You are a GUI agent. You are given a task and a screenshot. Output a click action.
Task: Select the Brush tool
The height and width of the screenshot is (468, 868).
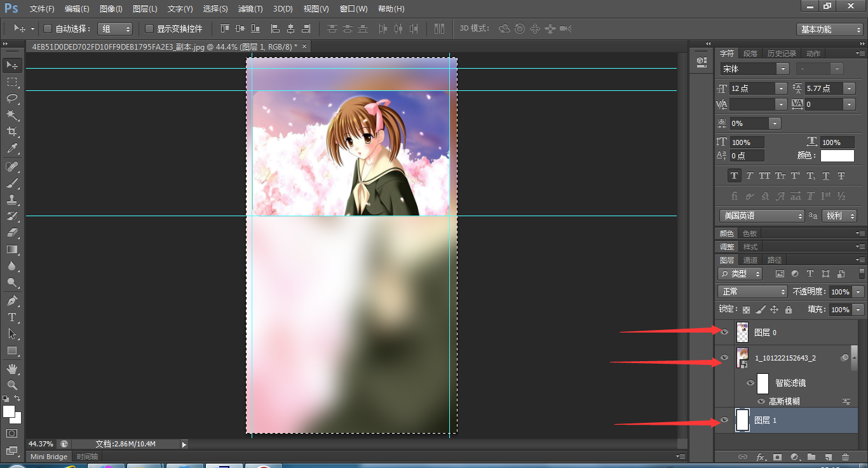(12, 183)
